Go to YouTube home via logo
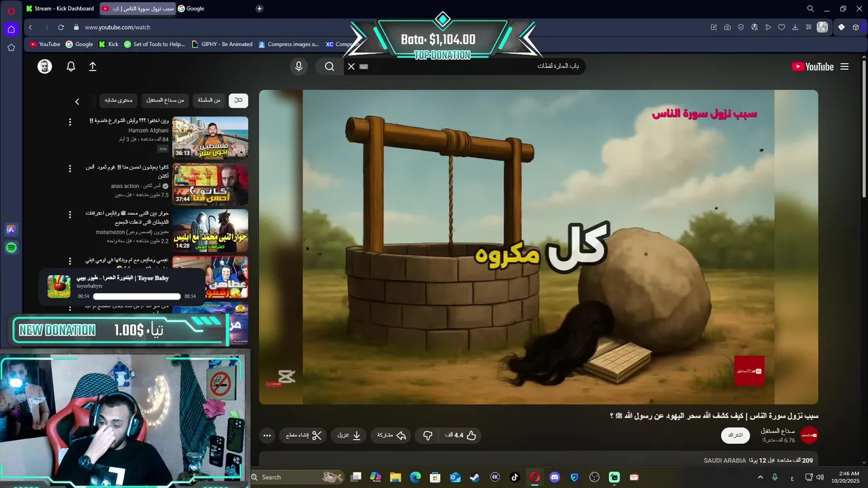868x488 pixels. 812,66
